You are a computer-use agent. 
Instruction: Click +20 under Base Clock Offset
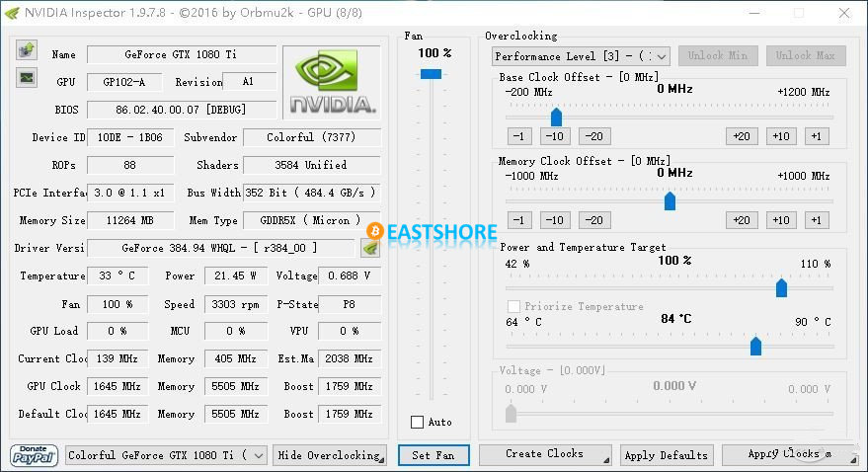tap(742, 136)
